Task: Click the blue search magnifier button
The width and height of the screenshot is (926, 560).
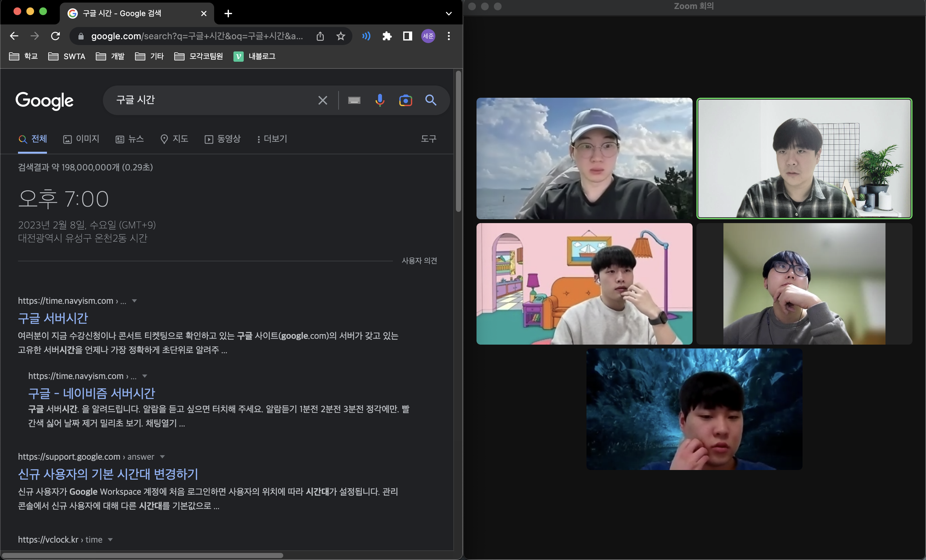Action: click(431, 100)
